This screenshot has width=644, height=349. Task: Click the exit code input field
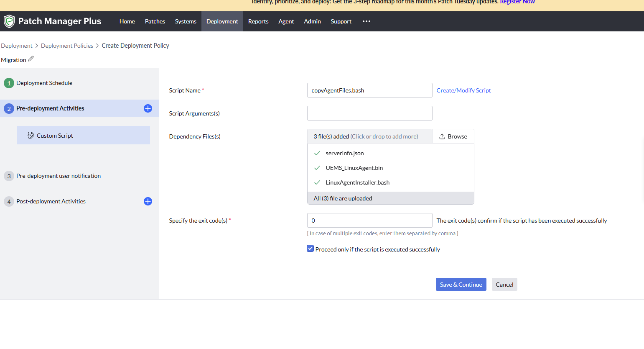point(370,221)
